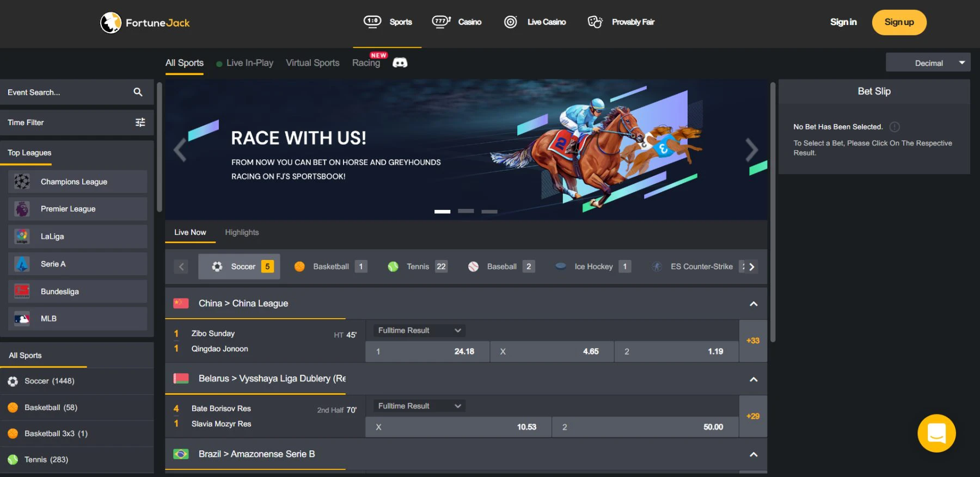980x477 pixels.
Task: Click the Serie A logo icon
Action: (x=22, y=264)
